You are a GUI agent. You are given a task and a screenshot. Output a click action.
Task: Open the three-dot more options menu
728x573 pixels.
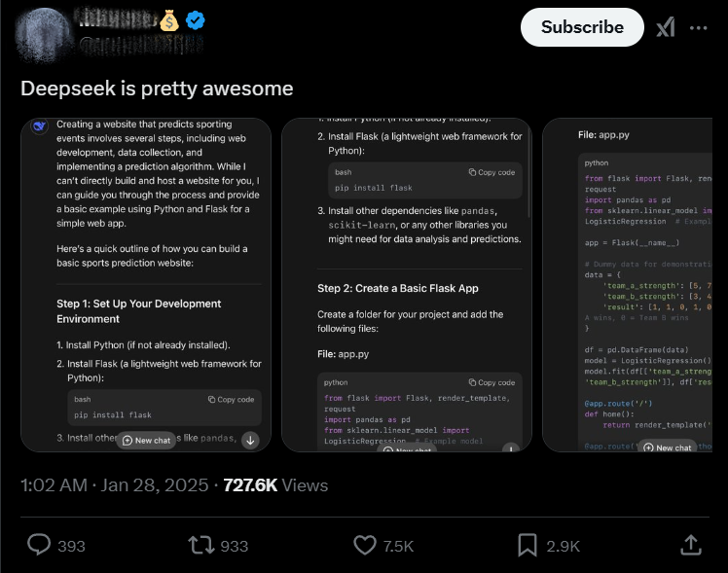point(698,28)
